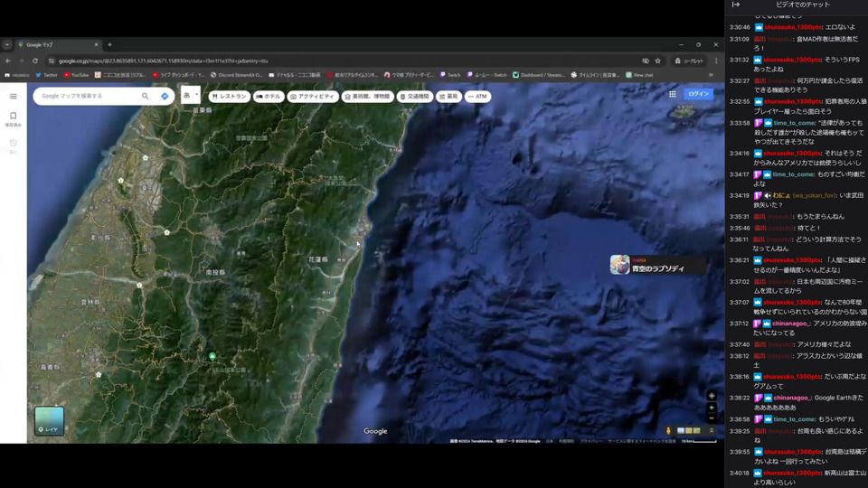
Task: Open the シークレット incognito indicator
Action: (x=689, y=61)
